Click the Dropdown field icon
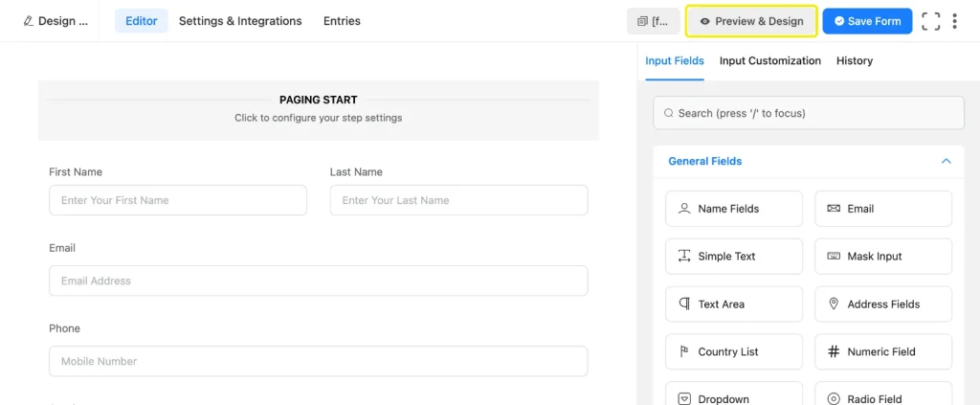Viewport: 980px width, 405px height. 684,398
